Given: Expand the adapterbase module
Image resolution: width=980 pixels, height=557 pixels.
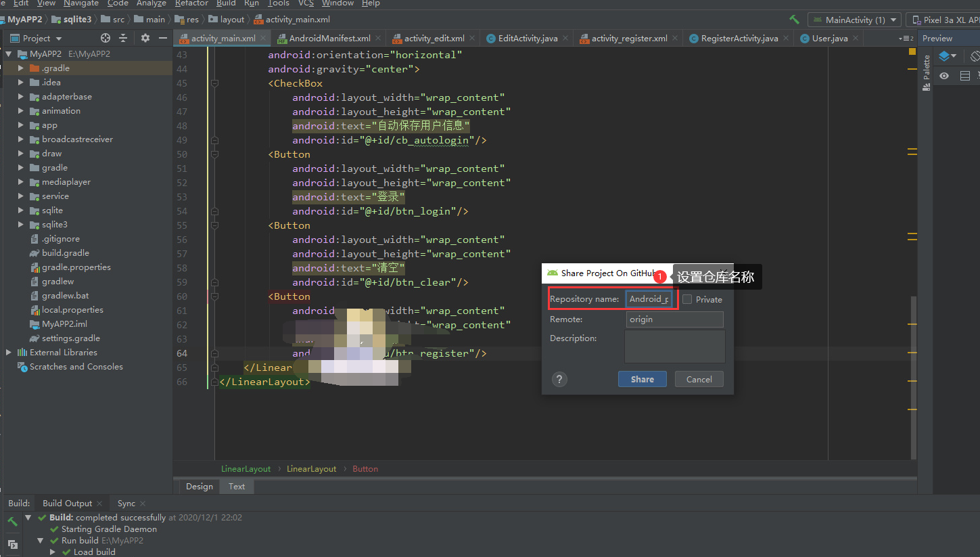Looking at the screenshot, I should pyautogui.click(x=21, y=96).
